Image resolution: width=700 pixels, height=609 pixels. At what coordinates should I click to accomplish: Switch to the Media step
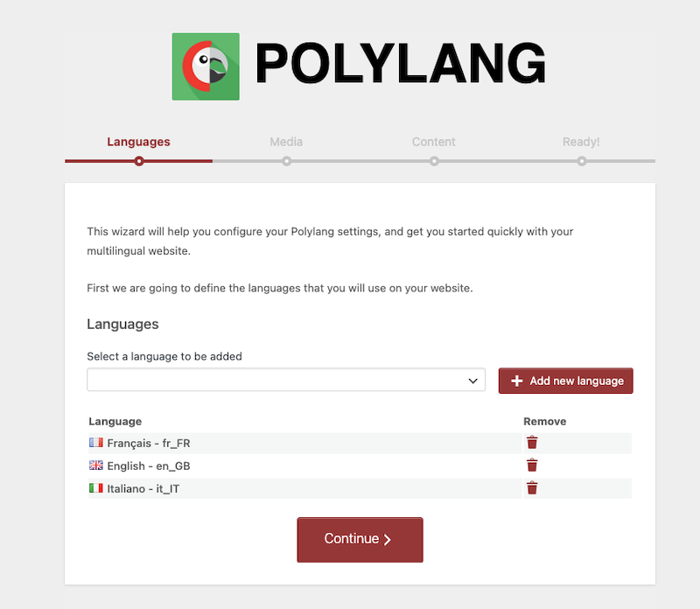pyautogui.click(x=286, y=142)
